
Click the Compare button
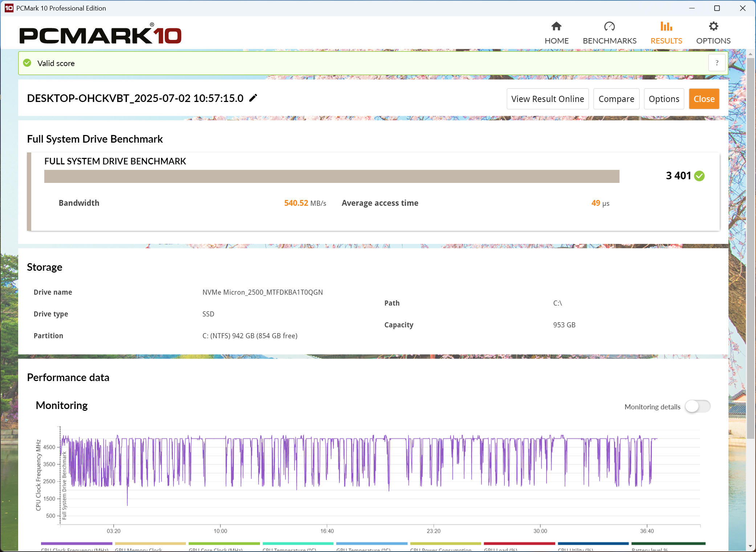(x=616, y=99)
